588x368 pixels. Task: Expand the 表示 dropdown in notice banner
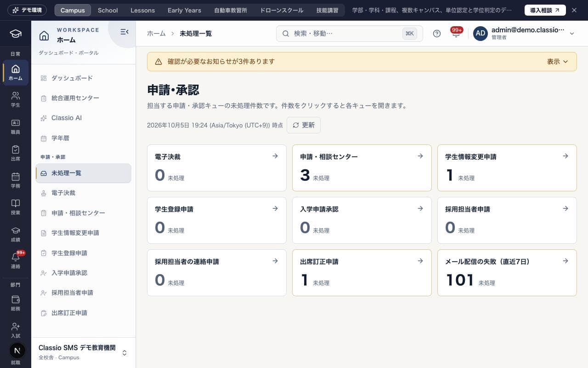(x=558, y=62)
